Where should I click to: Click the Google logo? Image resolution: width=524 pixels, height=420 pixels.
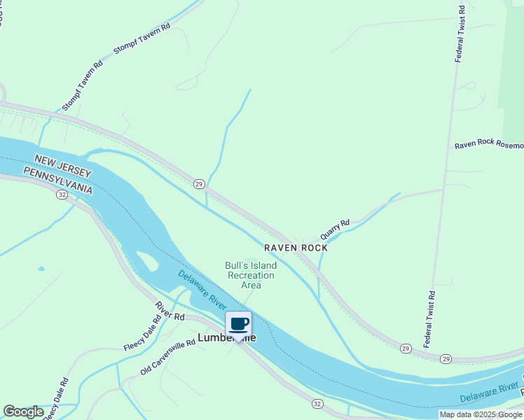(x=23, y=412)
